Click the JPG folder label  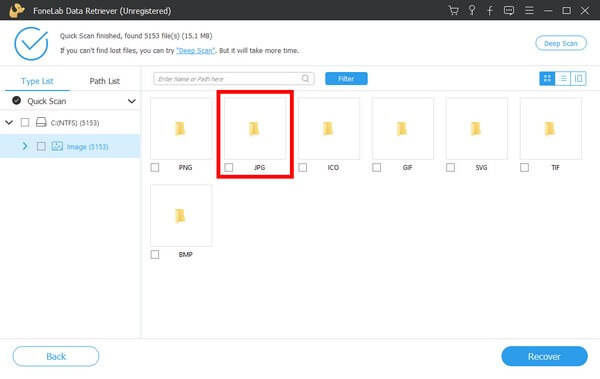(x=259, y=167)
